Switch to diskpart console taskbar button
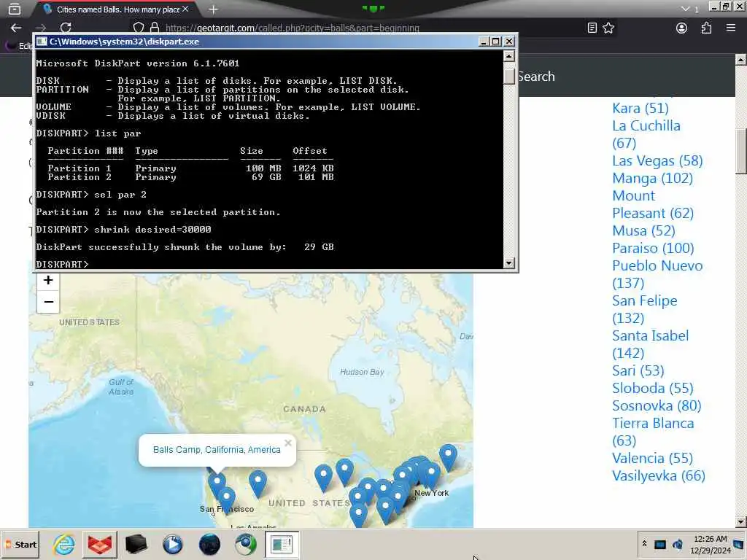747x560 pixels. [282, 544]
